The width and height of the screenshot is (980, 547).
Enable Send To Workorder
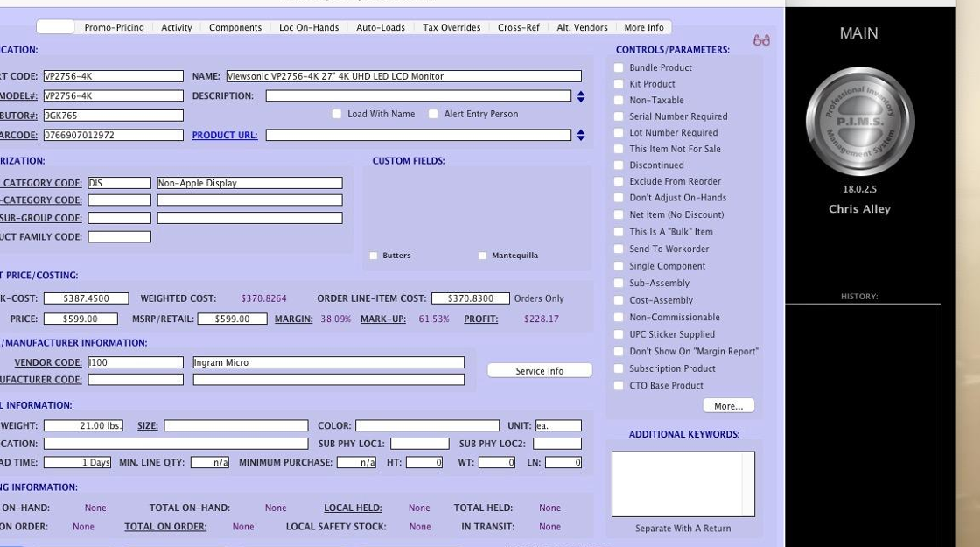619,249
